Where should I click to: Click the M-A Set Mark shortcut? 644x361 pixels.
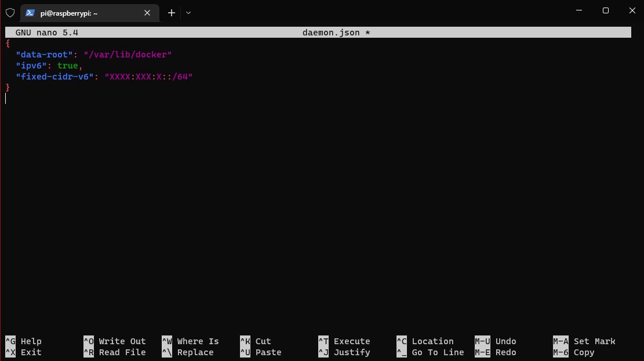(x=584, y=341)
